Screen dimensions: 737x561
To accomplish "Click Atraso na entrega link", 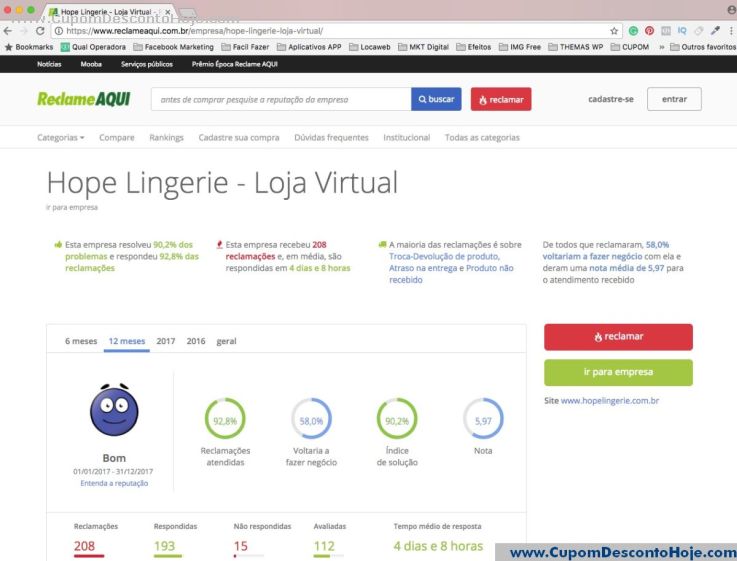I will coord(423,268).
